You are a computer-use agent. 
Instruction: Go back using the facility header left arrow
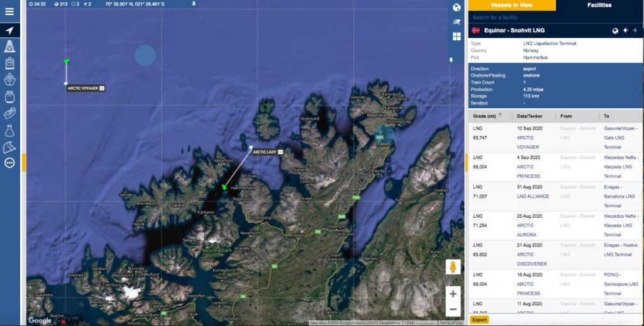coord(626,30)
